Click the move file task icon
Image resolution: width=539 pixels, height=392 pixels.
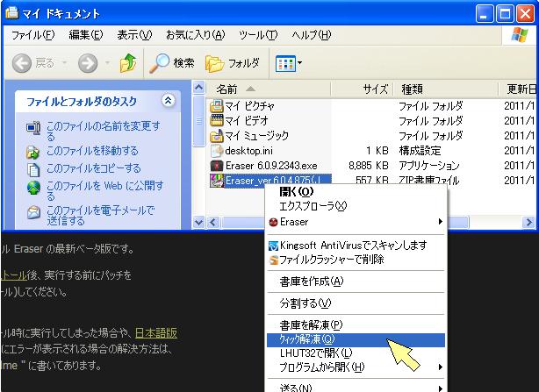point(33,152)
